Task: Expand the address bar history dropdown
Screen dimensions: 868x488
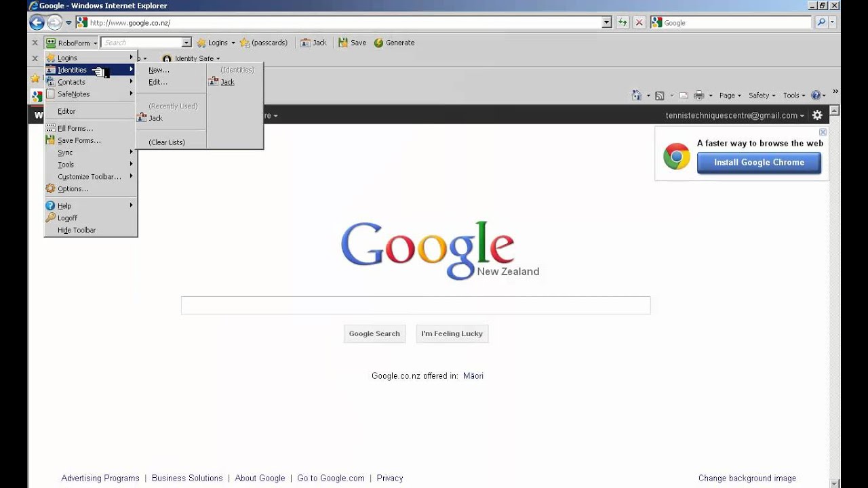Action: (x=607, y=22)
